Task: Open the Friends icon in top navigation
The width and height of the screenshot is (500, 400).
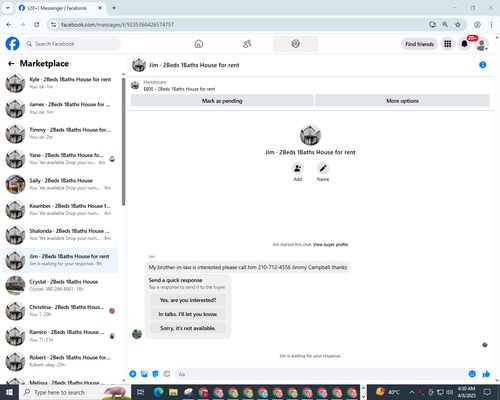Action: (x=247, y=44)
